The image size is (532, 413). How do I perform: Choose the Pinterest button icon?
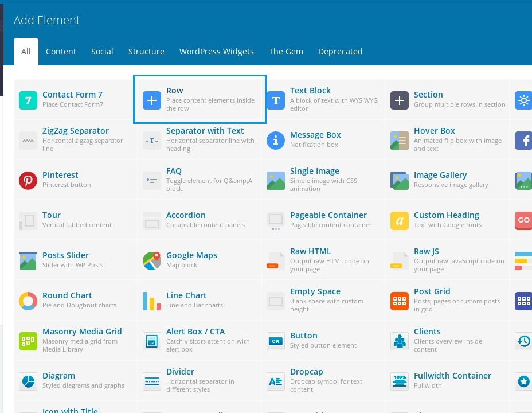coord(28,180)
